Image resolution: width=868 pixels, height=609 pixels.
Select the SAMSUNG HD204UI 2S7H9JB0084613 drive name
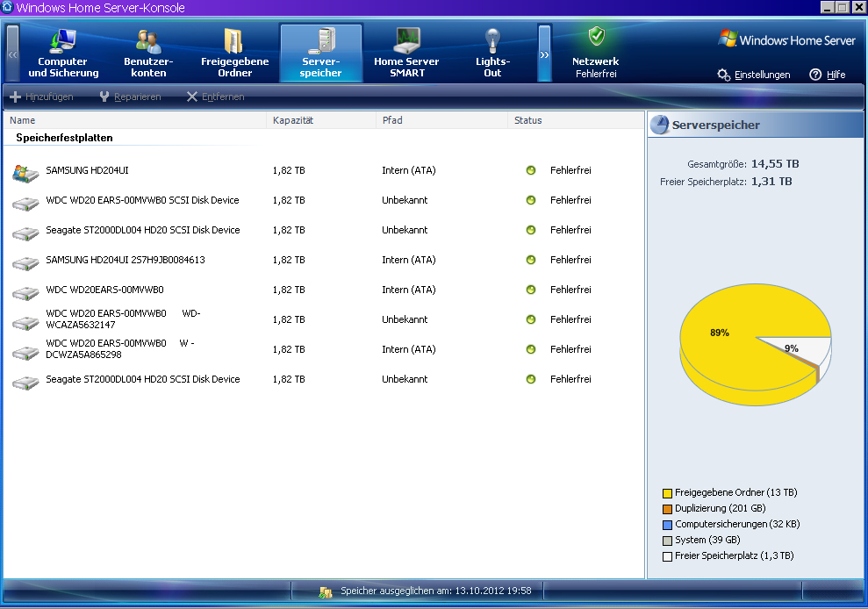(x=126, y=260)
